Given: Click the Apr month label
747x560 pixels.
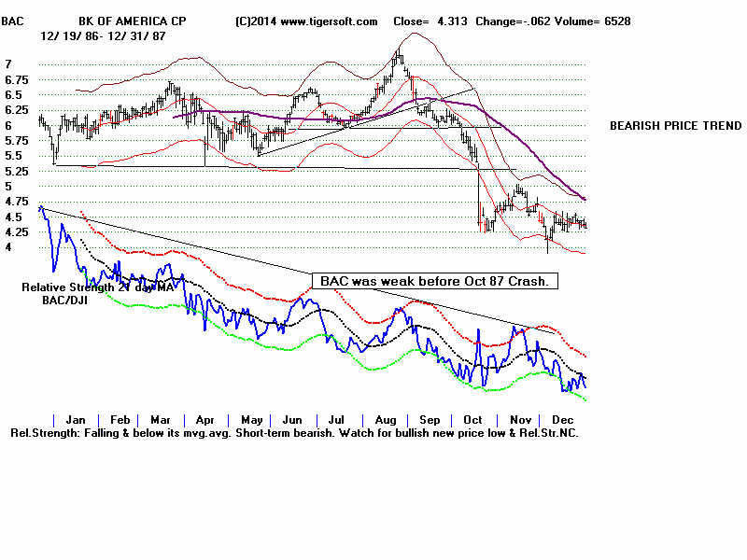Looking at the screenshot, I should pyautogui.click(x=204, y=420).
